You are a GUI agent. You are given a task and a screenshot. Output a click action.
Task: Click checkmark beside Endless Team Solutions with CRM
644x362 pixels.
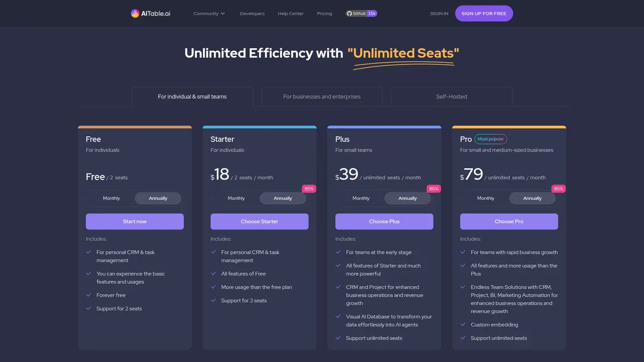coord(463,287)
